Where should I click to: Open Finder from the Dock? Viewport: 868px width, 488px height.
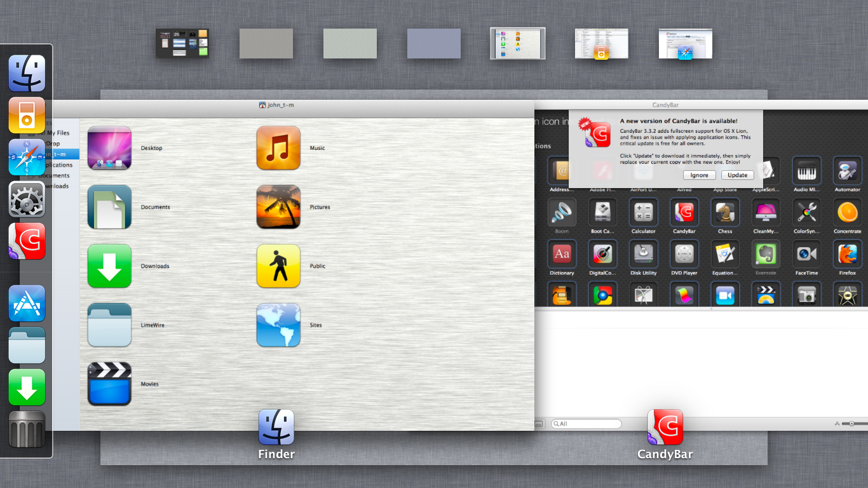(x=27, y=73)
